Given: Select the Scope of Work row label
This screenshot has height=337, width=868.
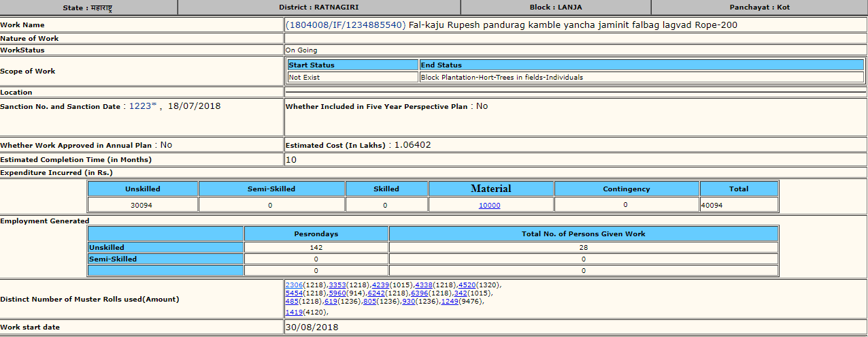Looking at the screenshot, I should pyautogui.click(x=28, y=71).
